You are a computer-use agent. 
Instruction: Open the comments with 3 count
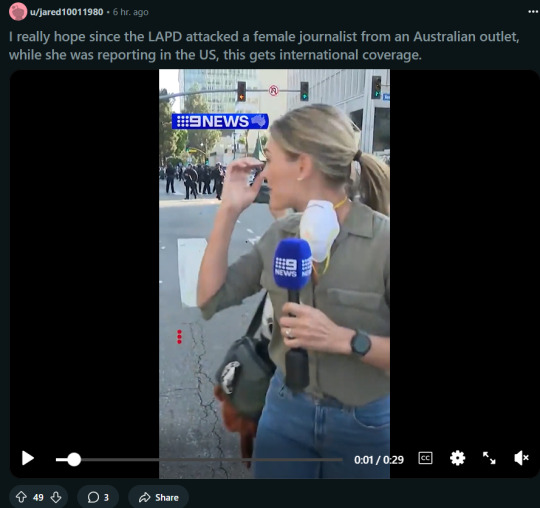tap(98, 497)
